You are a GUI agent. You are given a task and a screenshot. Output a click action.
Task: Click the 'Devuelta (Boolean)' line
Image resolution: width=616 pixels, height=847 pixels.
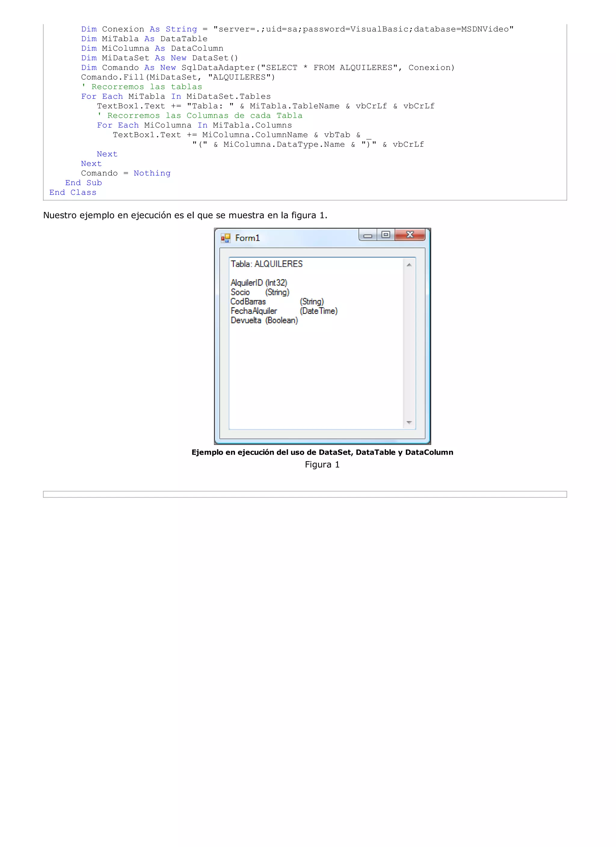click(264, 320)
